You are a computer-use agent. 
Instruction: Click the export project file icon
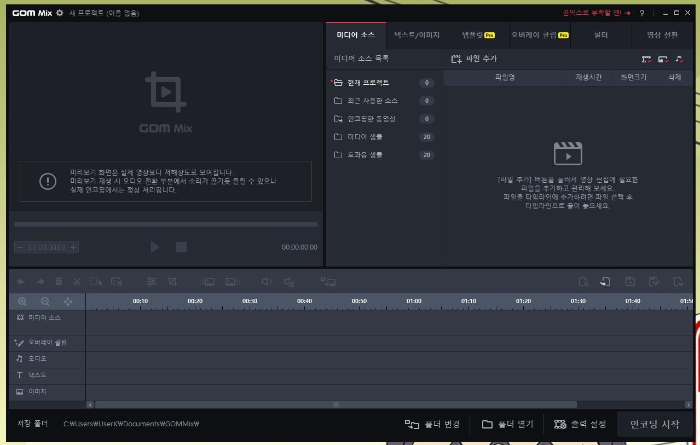pyautogui.click(x=678, y=282)
